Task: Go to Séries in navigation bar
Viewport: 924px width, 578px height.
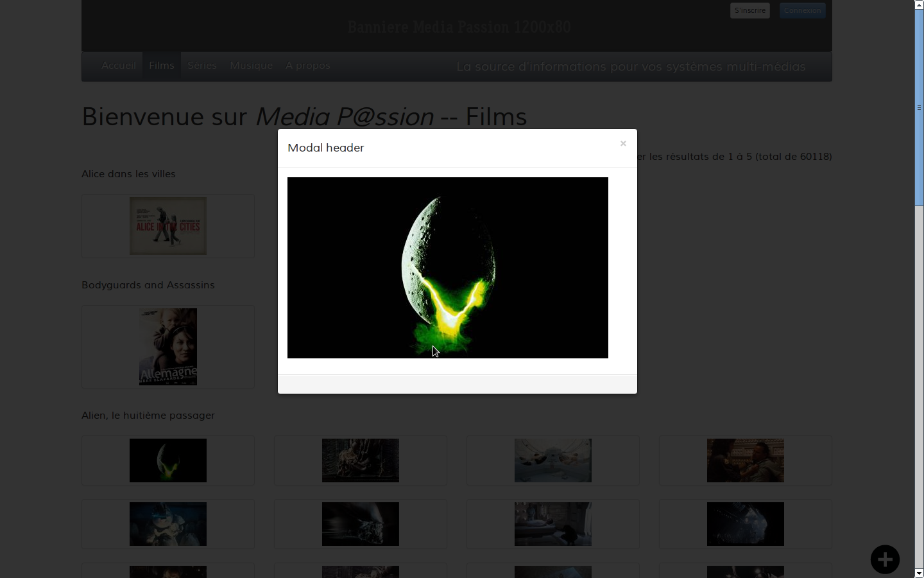Action: point(202,66)
